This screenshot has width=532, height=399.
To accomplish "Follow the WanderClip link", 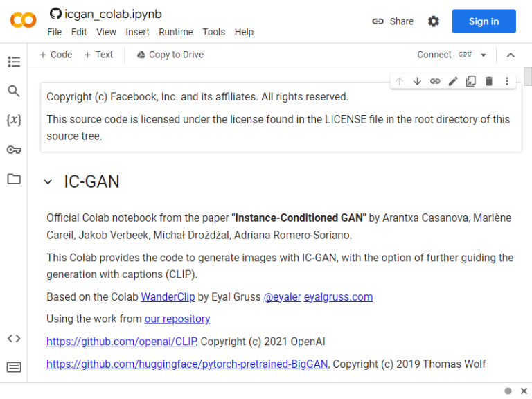I will (x=168, y=297).
